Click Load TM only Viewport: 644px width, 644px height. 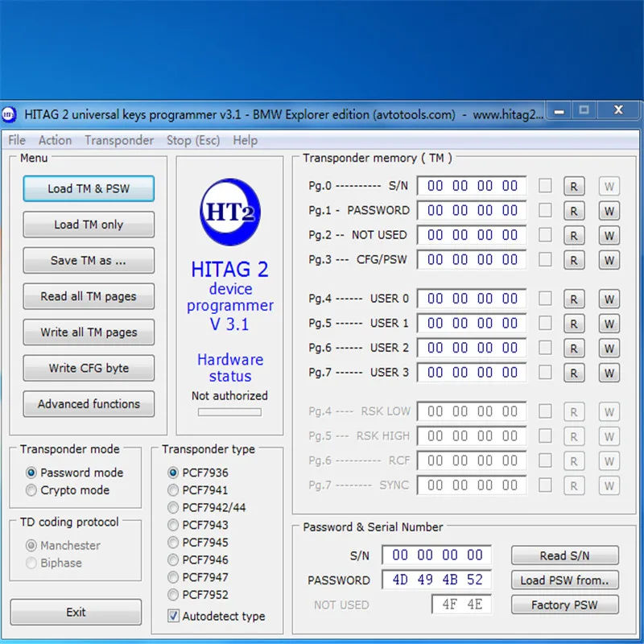click(x=89, y=225)
